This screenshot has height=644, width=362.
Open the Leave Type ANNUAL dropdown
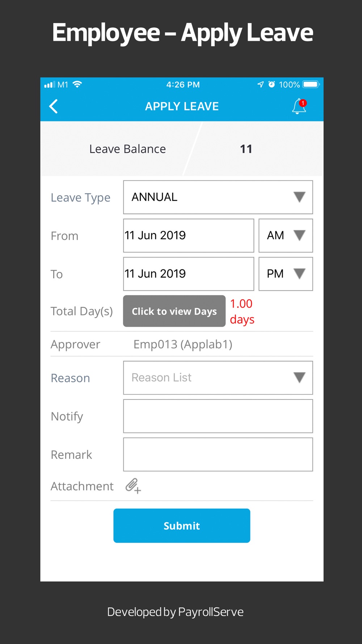tap(218, 197)
